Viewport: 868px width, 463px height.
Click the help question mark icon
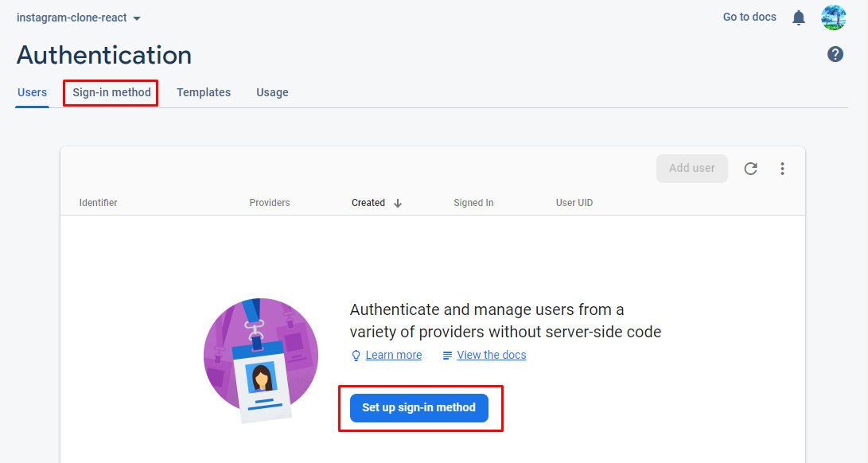point(835,54)
